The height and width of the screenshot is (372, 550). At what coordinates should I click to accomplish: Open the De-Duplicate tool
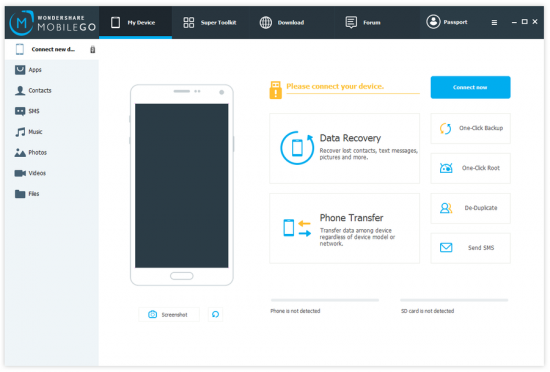[470, 208]
